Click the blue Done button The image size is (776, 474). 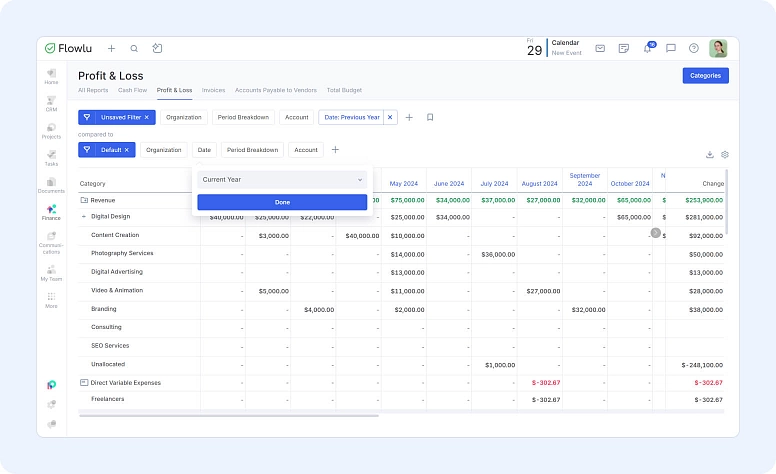[x=282, y=202]
